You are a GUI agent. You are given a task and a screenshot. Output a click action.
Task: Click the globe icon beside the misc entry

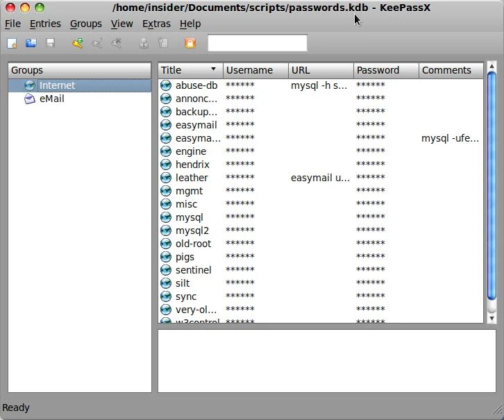pos(166,203)
